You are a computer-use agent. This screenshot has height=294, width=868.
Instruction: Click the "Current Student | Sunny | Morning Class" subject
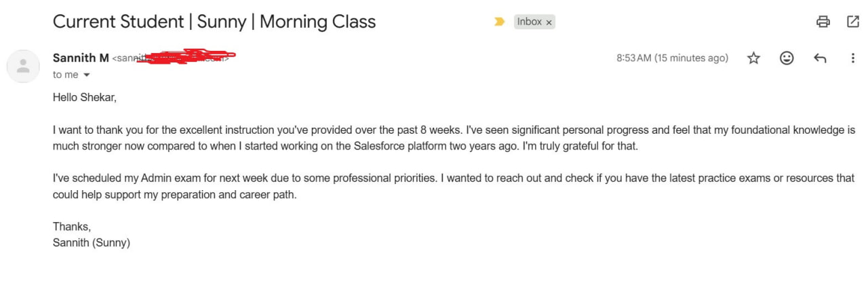pyautogui.click(x=214, y=22)
